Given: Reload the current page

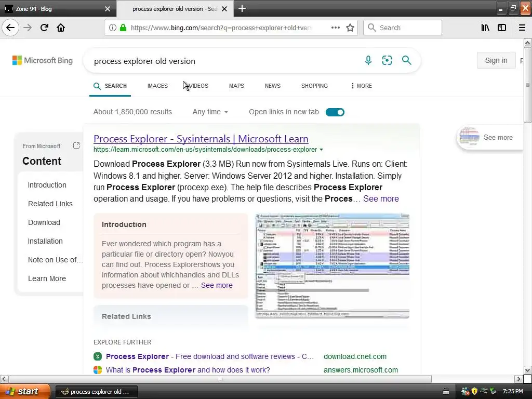Looking at the screenshot, I should coord(44,28).
